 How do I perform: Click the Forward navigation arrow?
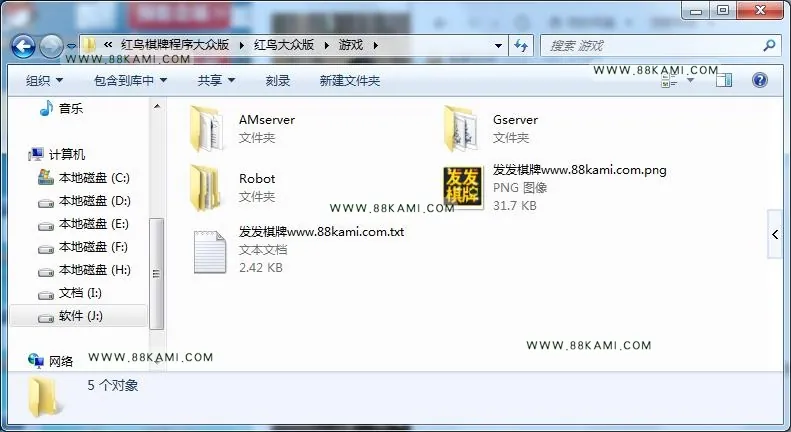(51, 46)
